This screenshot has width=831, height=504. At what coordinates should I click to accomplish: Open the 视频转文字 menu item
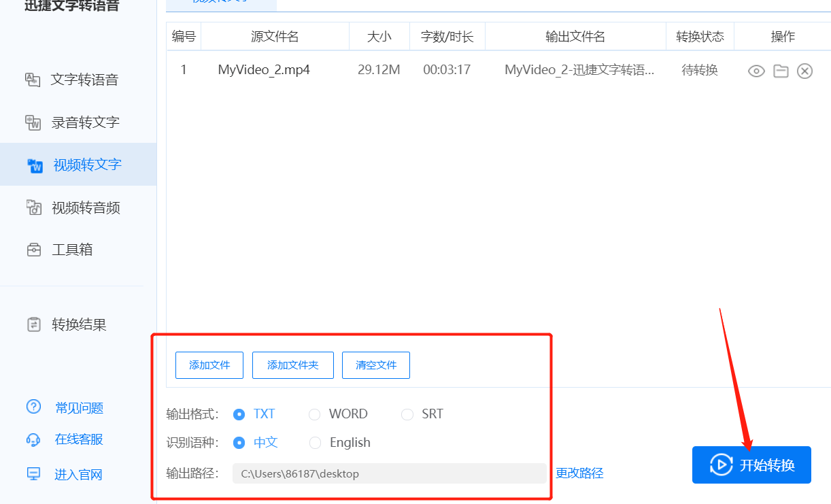pyautogui.click(x=87, y=165)
